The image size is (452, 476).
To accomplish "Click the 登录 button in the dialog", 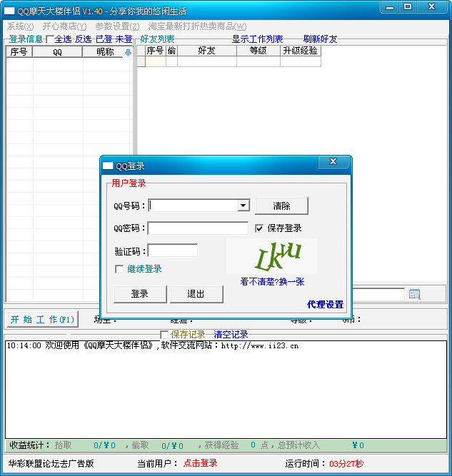I will (140, 294).
